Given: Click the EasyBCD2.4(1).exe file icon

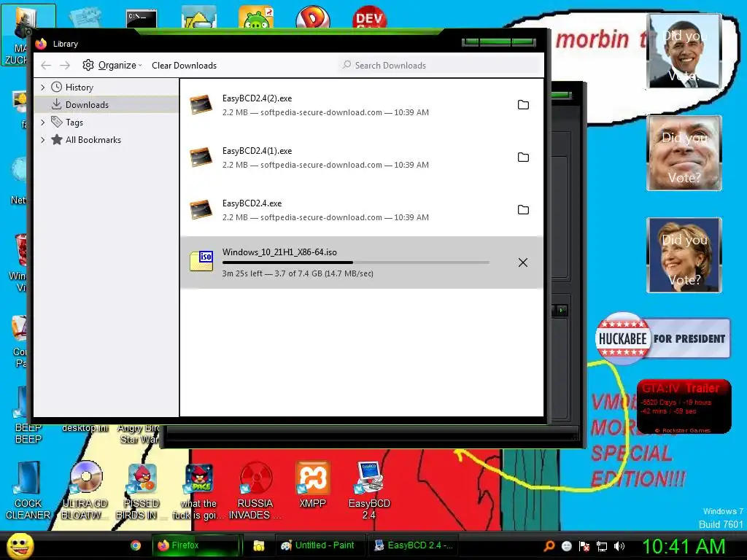Looking at the screenshot, I should click(201, 157).
